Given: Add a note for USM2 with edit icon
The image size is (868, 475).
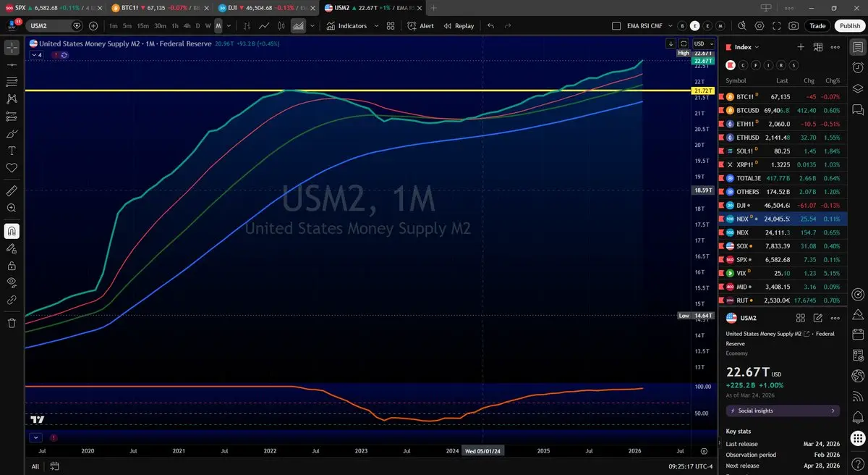Looking at the screenshot, I should tap(818, 318).
